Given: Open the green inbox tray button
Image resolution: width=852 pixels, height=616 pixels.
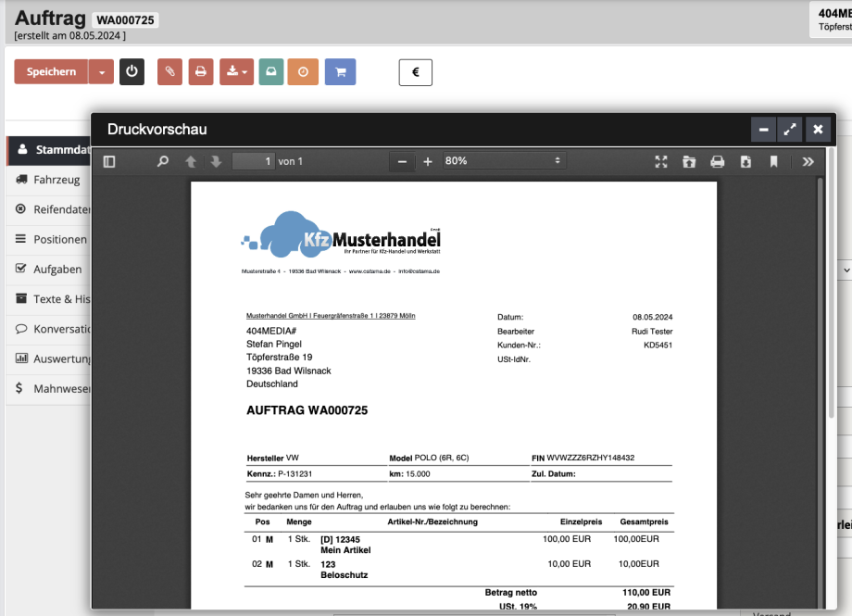Looking at the screenshot, I should (270, 72).
